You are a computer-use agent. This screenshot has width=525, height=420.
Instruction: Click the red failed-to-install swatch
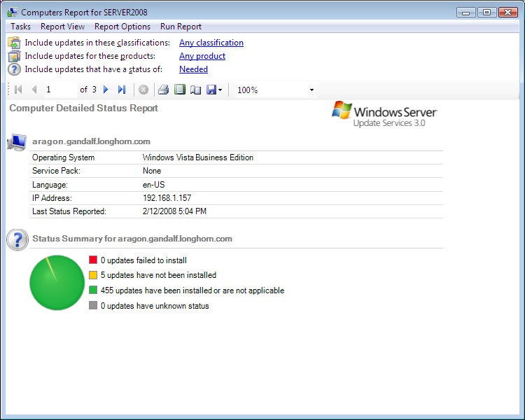point(93,260)
